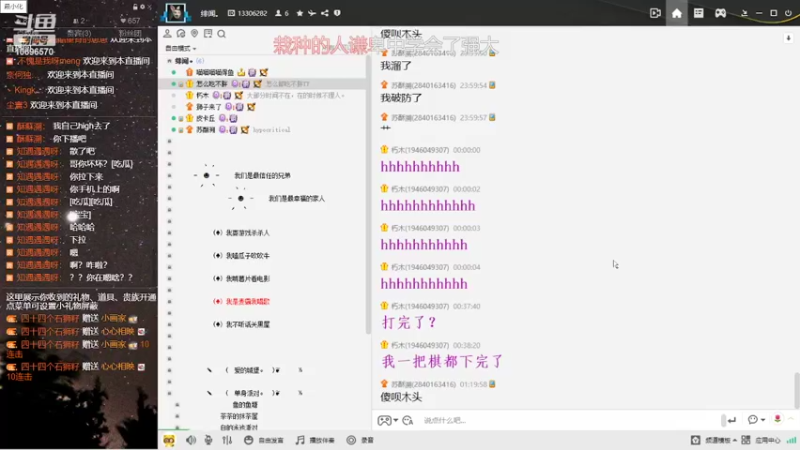Screen dimensions: 800x450
Task: Click the emoji-text icon next to chat input
Action: tap(407, 420)
